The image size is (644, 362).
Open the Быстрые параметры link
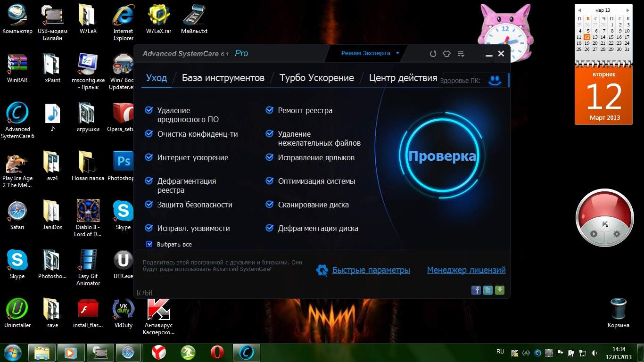pos(371,270)
